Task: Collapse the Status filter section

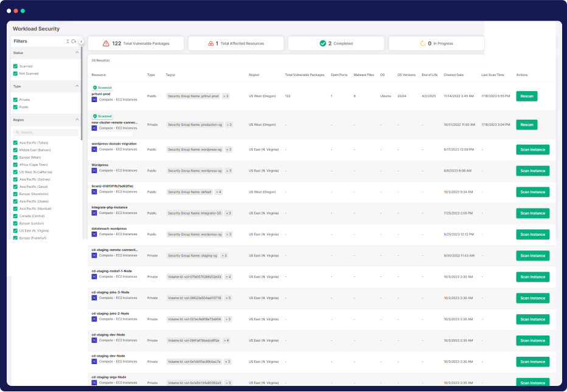Action: pos(77,53)
